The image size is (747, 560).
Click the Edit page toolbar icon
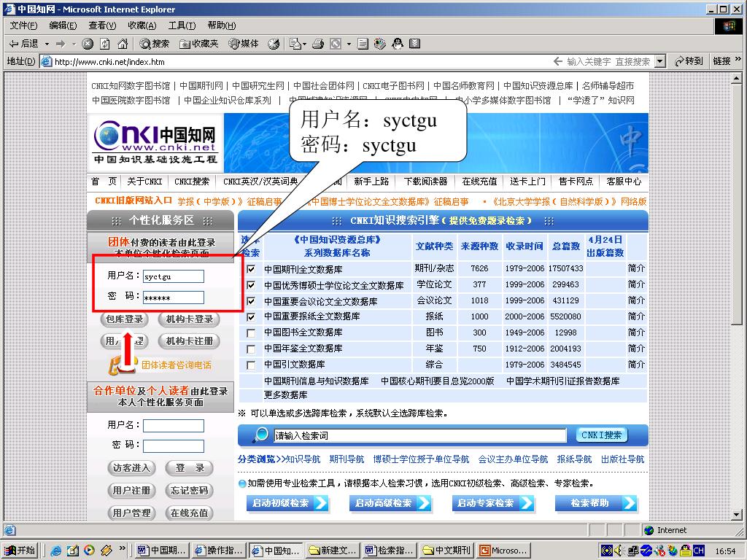coord(336,44)
